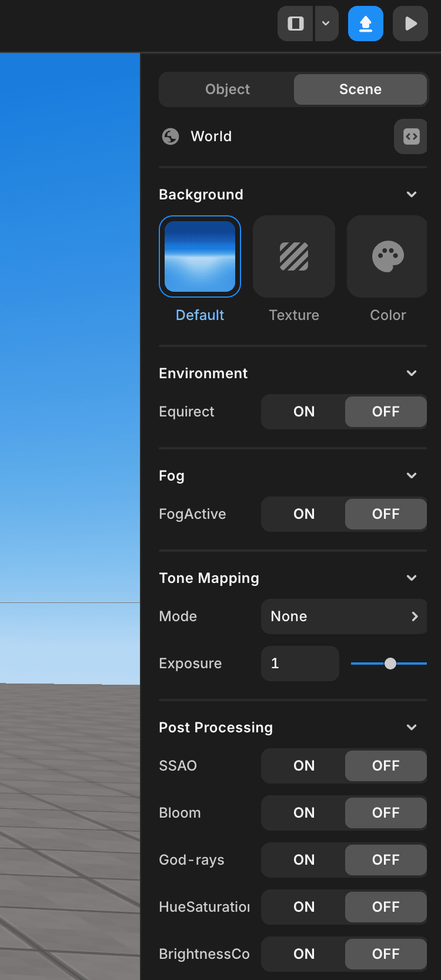Click the layout panel toggle icon
441x980 pixels.
296,24
